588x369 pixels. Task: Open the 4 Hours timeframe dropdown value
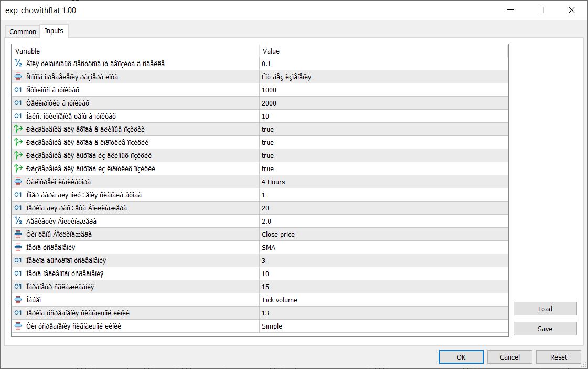tap(383, 182)
